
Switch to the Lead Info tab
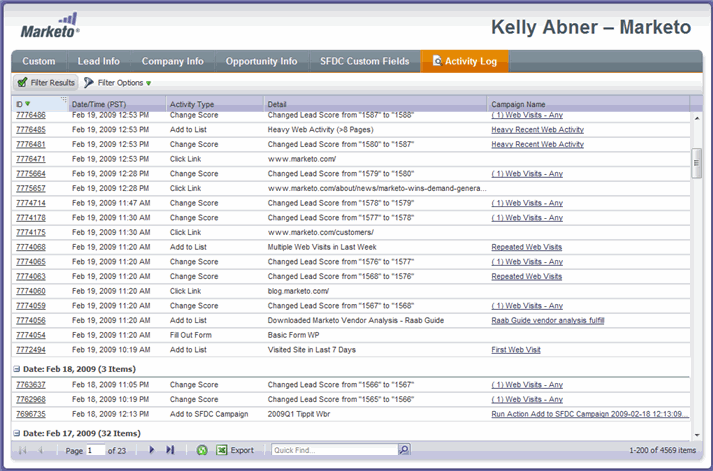pyautogui.click(x=99, y=61)
